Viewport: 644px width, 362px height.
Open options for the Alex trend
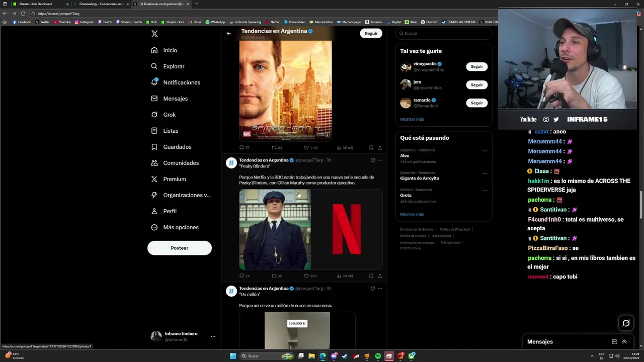click(485, 151)
